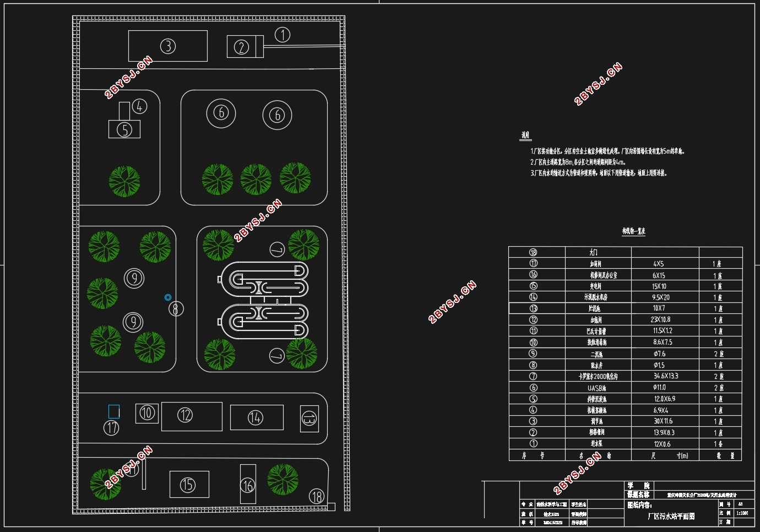
Task: Click the '厂区污水站平面图' drawing title
Action: pos(671,517)
